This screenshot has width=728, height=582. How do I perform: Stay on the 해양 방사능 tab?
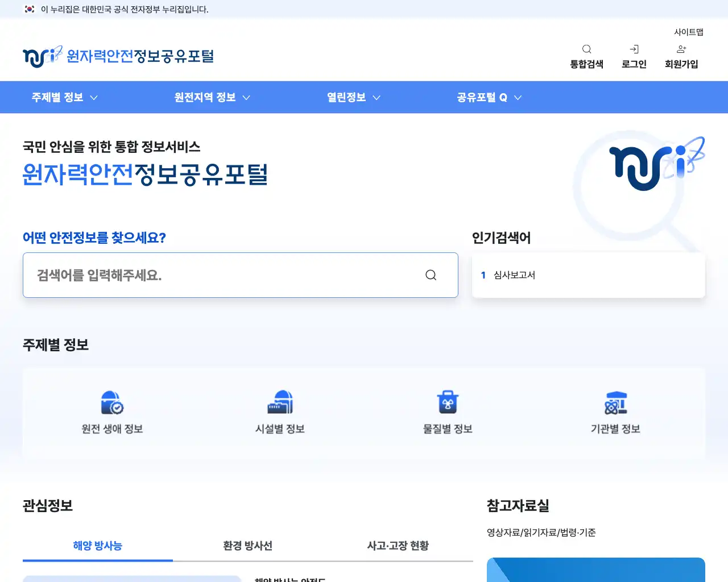point(97,546)
